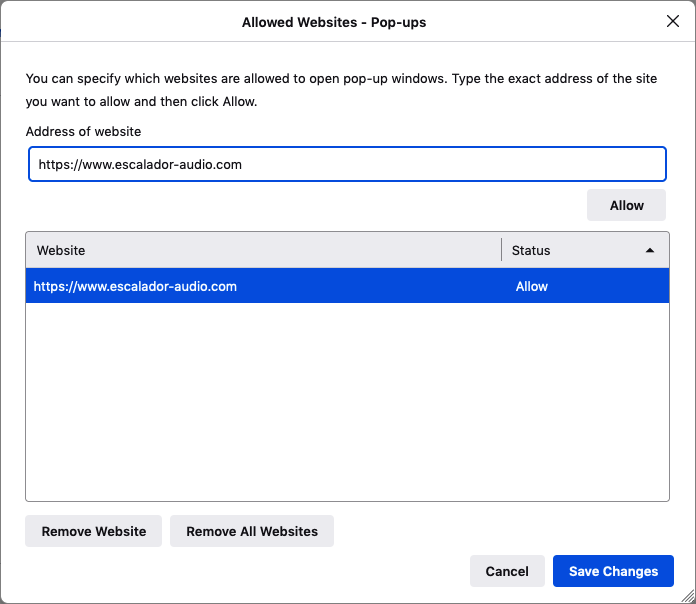Cancel the pop-up permissions dialog
The height and width of the screenshot is (604, 696).
pyautogui.click(x=507, y=571)
